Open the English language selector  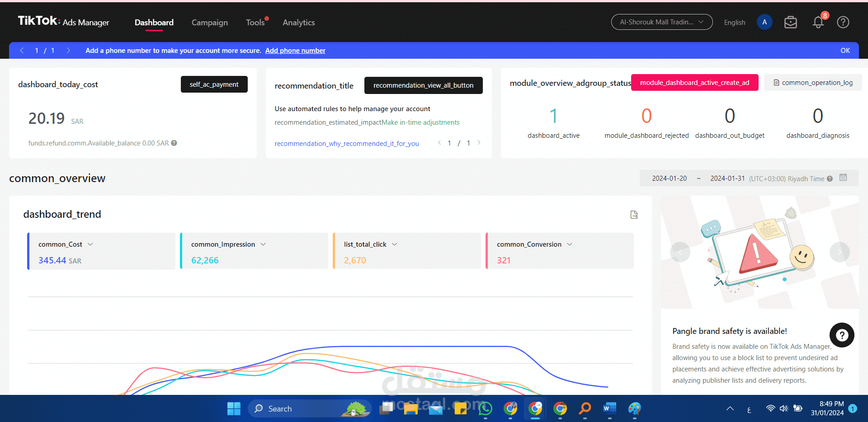pos(735,22)
